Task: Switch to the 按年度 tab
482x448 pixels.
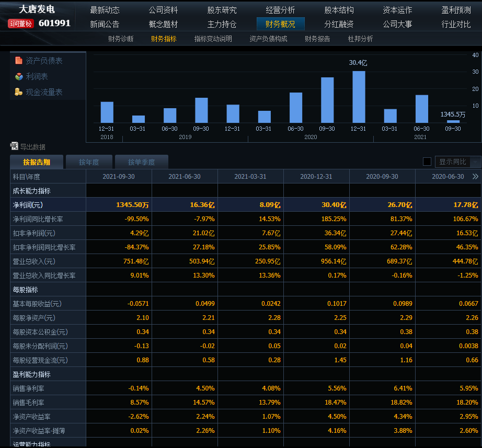Action: 89,162
